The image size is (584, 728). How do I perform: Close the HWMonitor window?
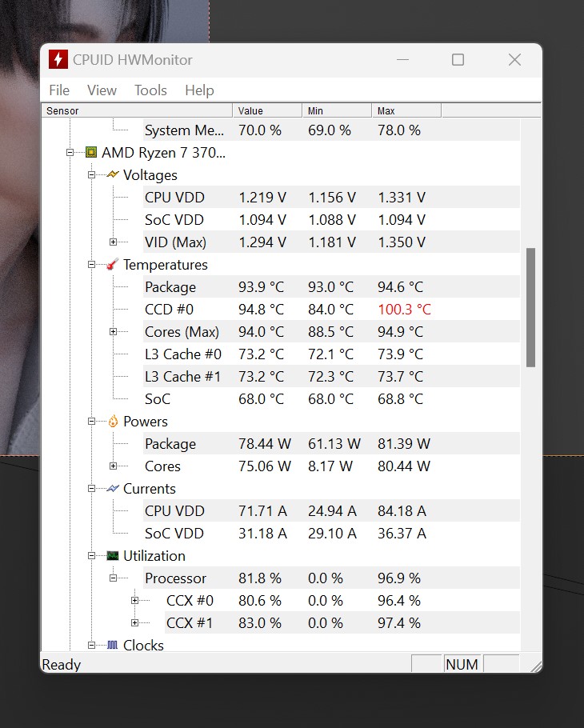514,59
